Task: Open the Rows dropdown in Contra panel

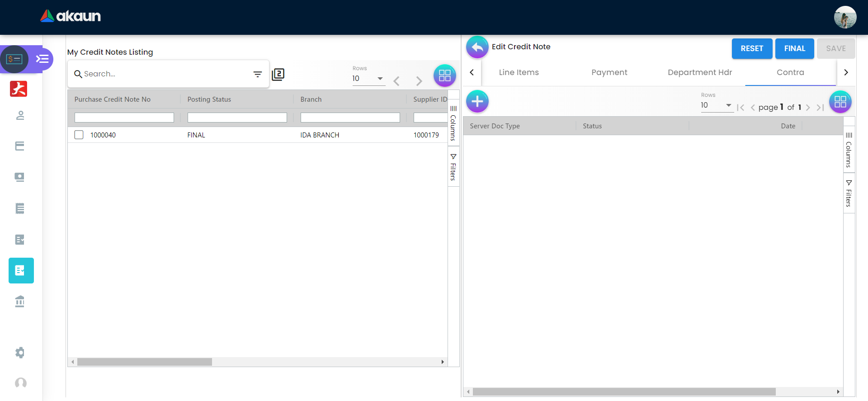Action: [716, 105]
